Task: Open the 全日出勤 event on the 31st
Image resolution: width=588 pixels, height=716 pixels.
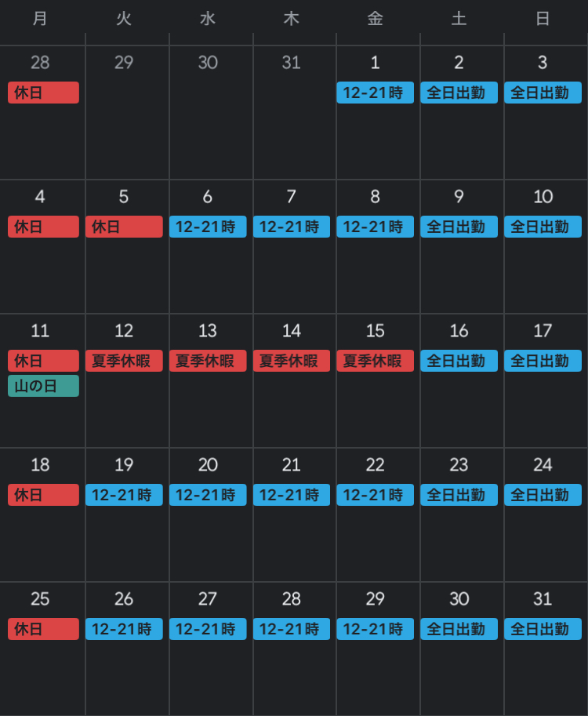Action: point(543,629)
